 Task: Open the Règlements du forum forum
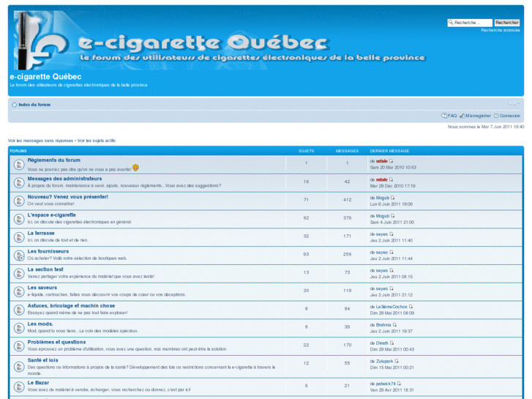54,160
